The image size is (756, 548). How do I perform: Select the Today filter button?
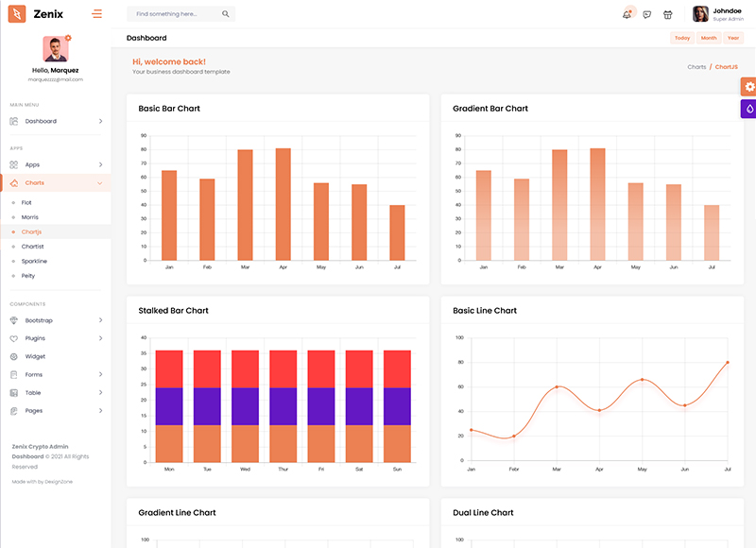pyautogui.click(x=681, y=38)
